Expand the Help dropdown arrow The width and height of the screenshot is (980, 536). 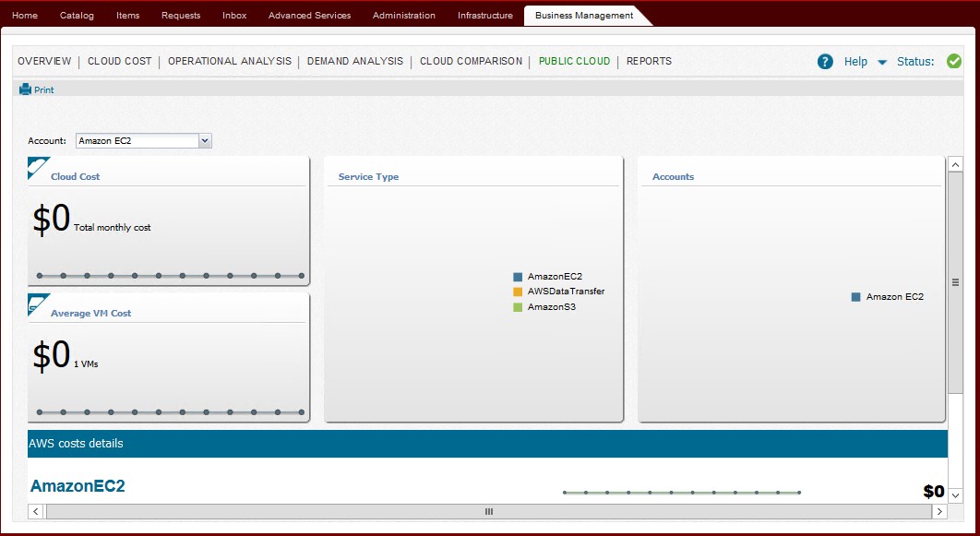[881, 63]
